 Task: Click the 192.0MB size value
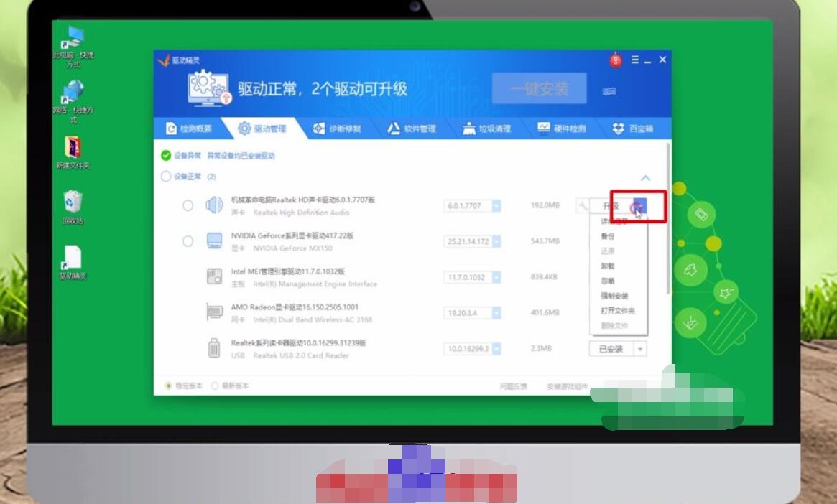[x=545, y=205]
